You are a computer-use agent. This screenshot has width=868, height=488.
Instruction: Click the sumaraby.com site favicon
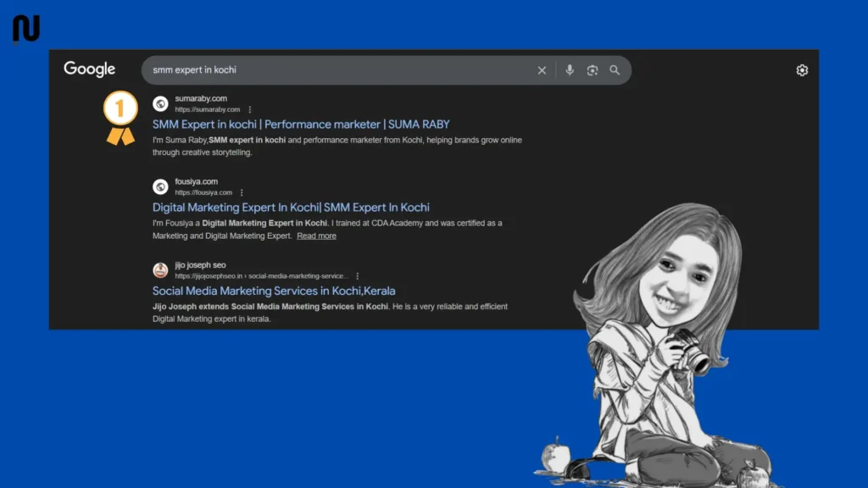(160, 103)
